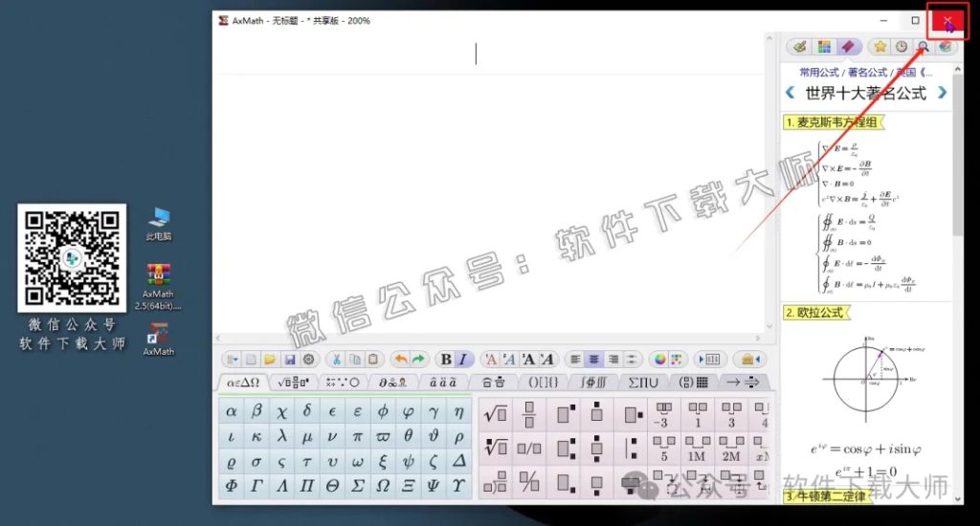Image resolution: width=980 pixels, height=526 pixels.
Task: Undo the last action with the orange arrow
Action: click(x=401, y=360)
